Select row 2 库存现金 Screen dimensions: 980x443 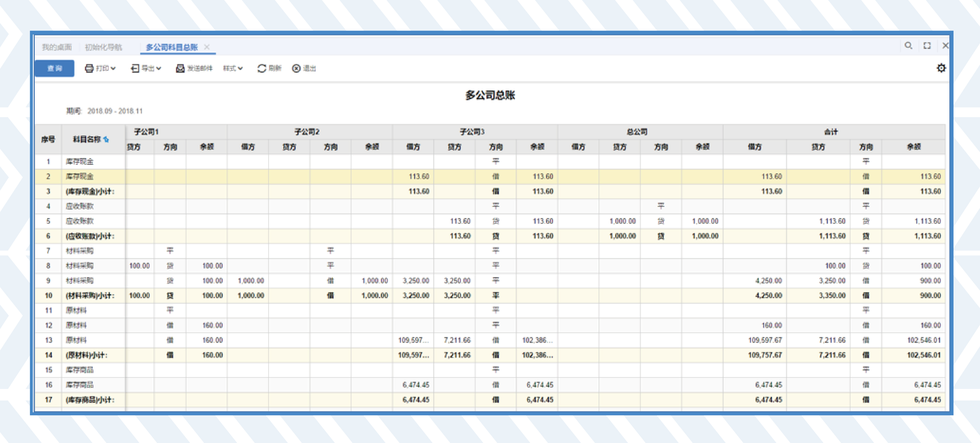[79, 177]
